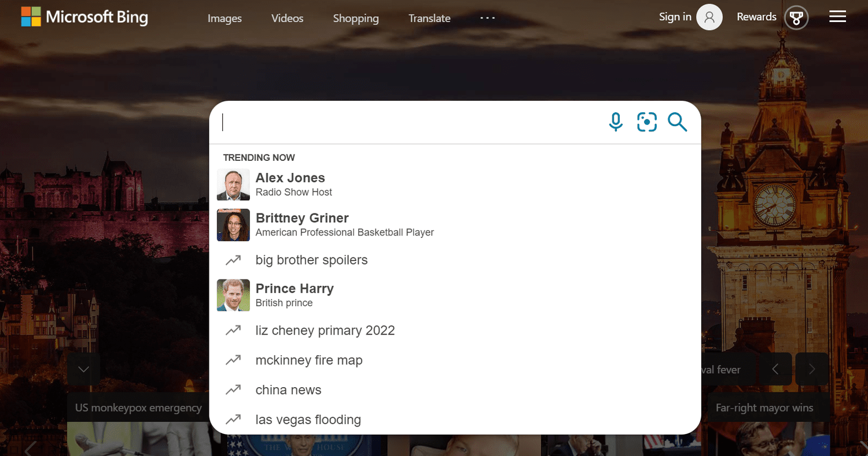Click the Sign in profile avatar icon
Image resolution: width=868 pixels, height=456 pixels.
point(709,17)
